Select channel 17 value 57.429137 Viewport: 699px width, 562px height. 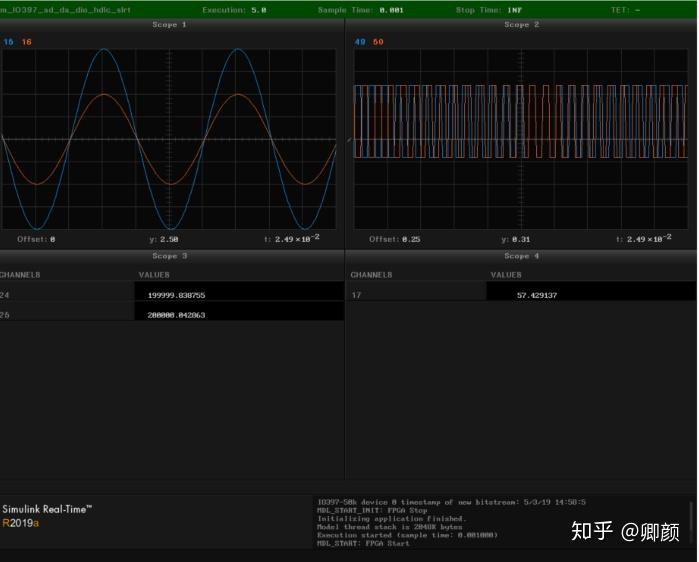537,295
